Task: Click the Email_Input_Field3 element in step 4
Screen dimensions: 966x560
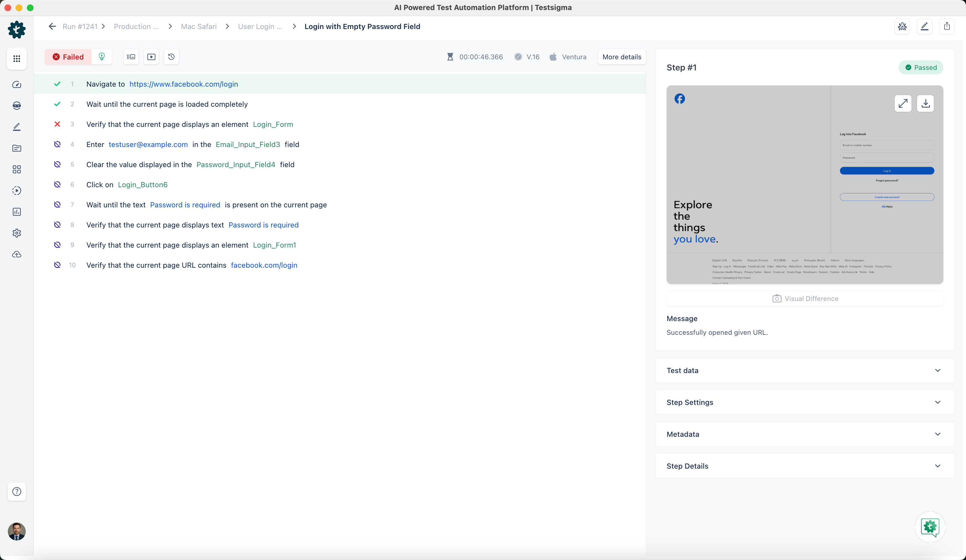Action: (x=248, y=144)
